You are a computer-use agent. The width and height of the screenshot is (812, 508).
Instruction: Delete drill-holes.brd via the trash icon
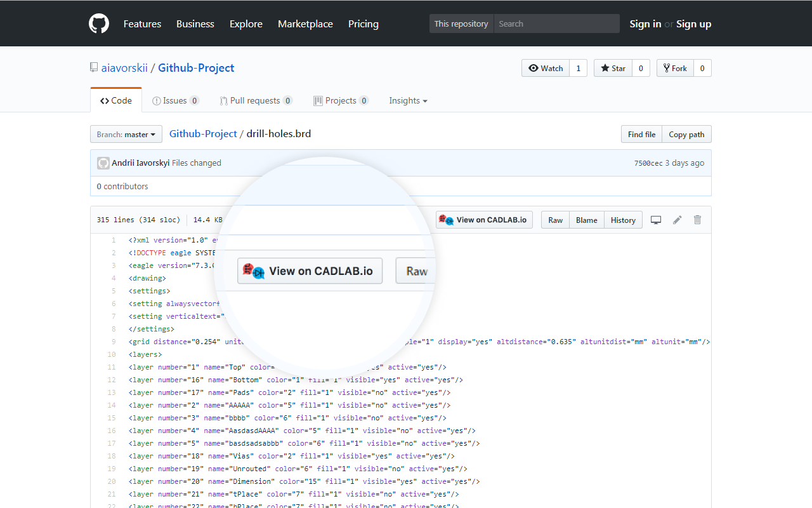(697, 220)
